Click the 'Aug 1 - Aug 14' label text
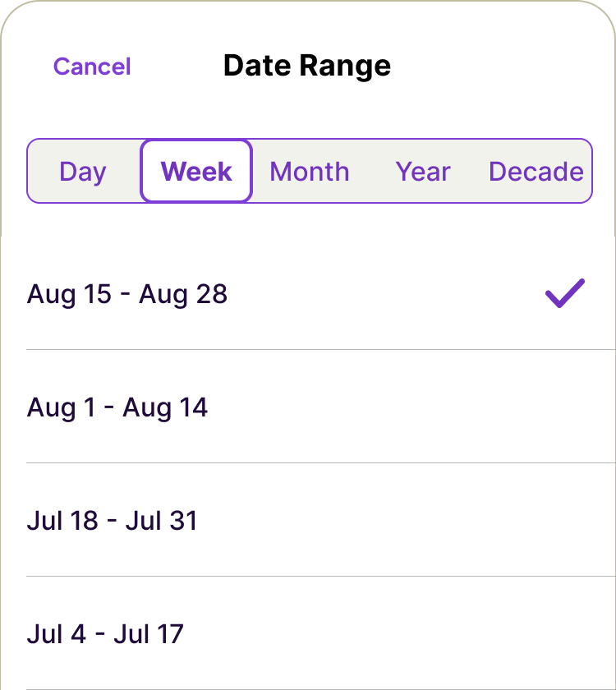616x690 pixels. (117, 407)
